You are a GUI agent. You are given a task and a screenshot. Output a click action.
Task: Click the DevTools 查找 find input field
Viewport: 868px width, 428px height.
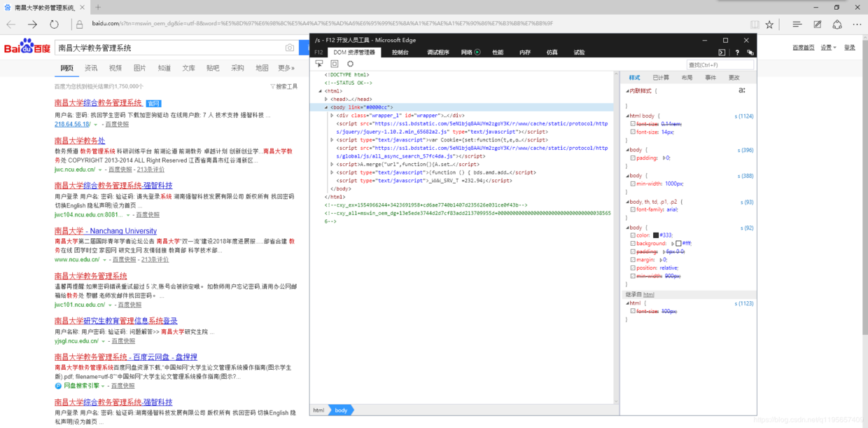pyautogui.click(x=720, y=64)
